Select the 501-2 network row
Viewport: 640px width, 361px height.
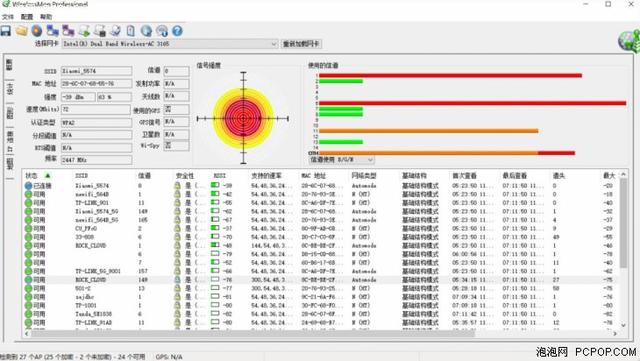coord(321,288)
